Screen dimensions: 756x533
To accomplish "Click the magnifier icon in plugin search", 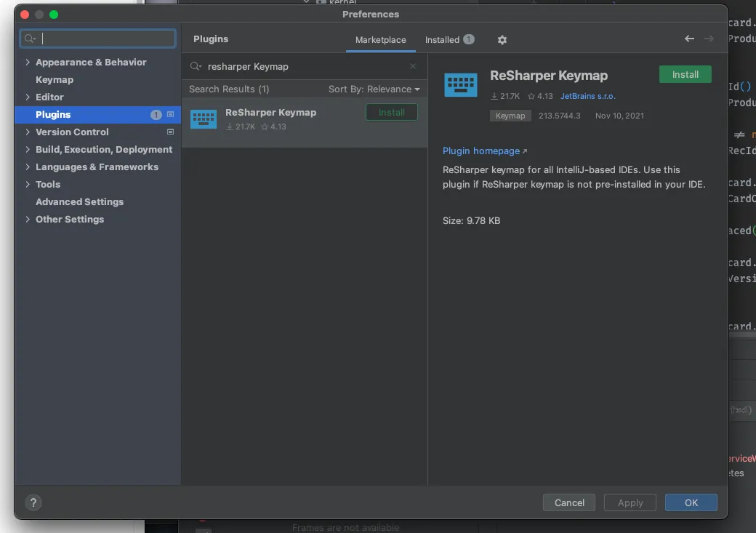I will tap(196, 66).
